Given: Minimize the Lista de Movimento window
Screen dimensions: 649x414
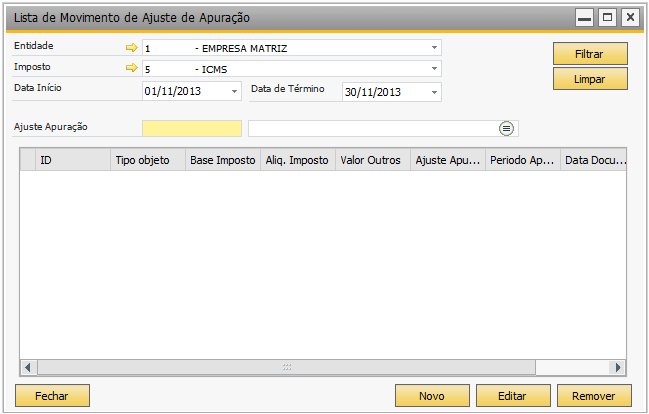Looking at the screenshot, I should [584, 18].
